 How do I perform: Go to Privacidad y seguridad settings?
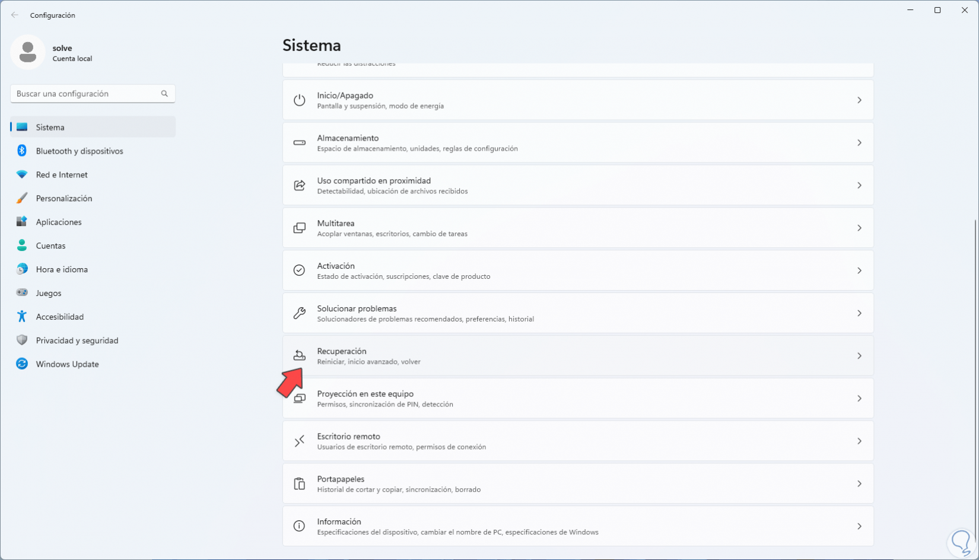tap(77, 341)
